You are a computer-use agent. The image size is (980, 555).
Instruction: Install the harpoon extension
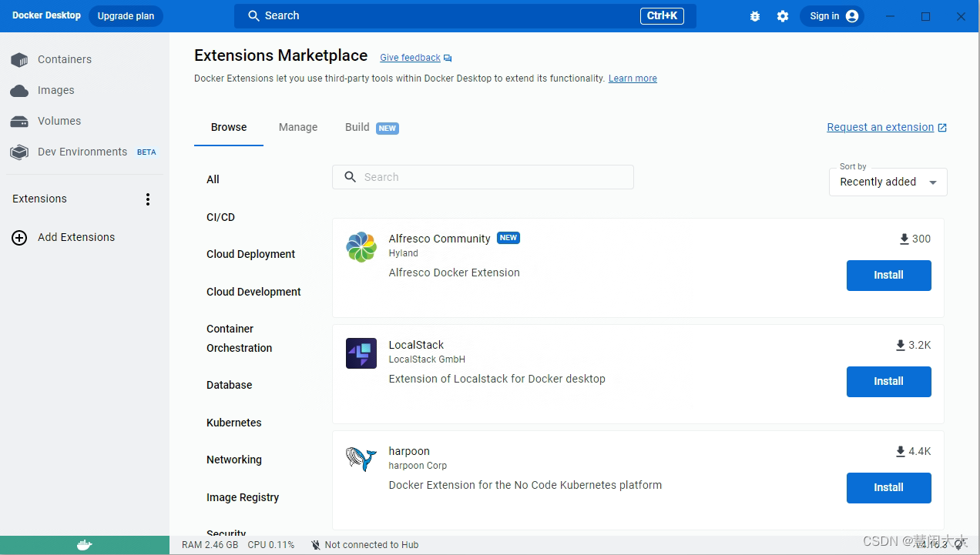point(888,488)
